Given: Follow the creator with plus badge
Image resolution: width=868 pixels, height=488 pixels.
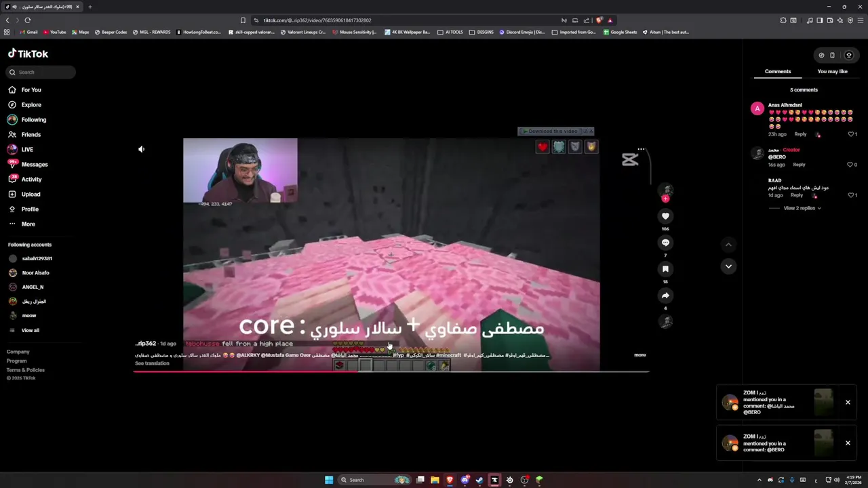Looking at the screenshot, I should pyautogui.click(x=665, y=199).
